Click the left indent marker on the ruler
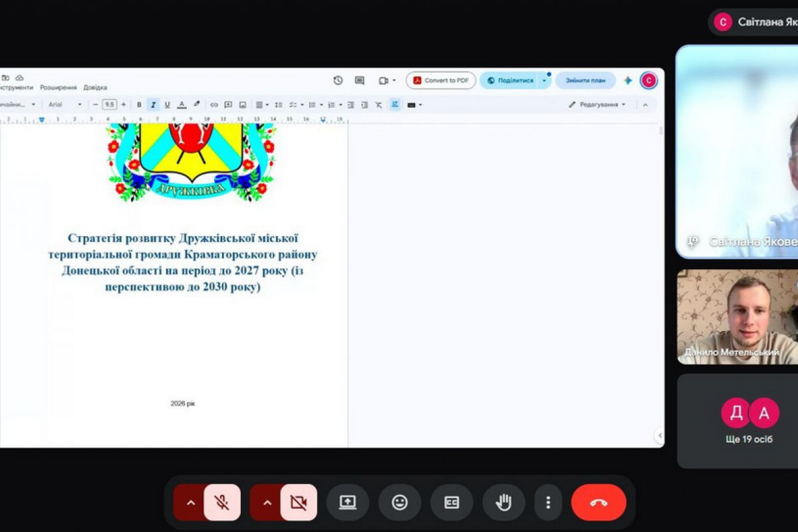 click(42, 120)
